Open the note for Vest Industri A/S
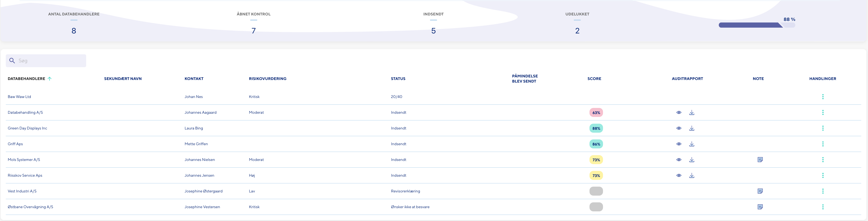 point(760,191)
